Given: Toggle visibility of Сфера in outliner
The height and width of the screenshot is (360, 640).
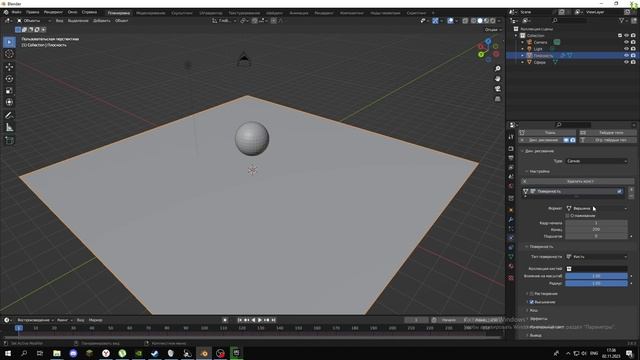Looking at the screenshot, I should pos(627,62).
